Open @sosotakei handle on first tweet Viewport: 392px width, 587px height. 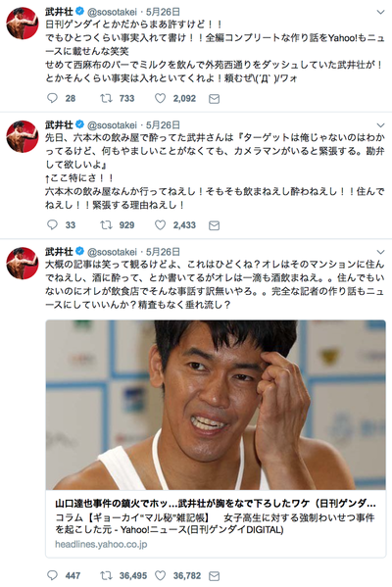point(112,12)
